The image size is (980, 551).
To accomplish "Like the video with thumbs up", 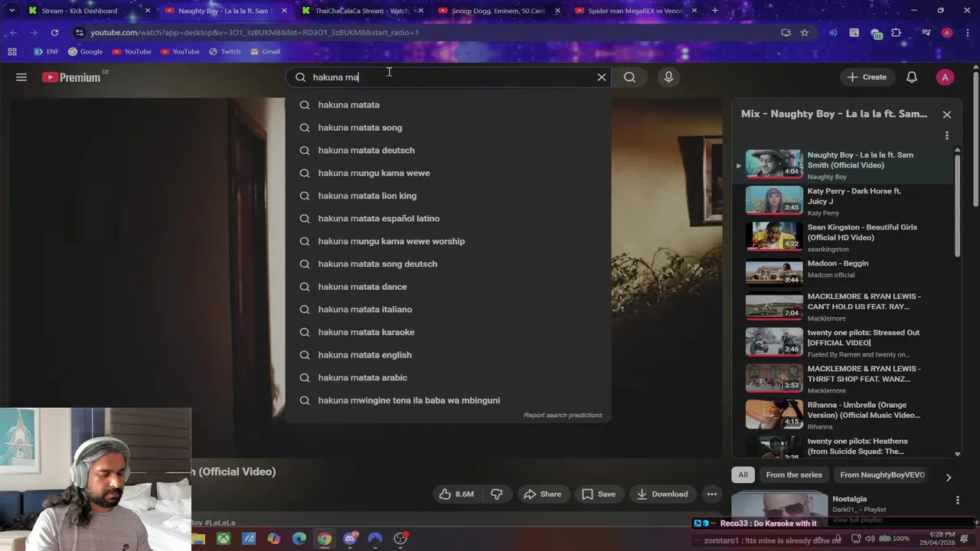I will (456, 494).
